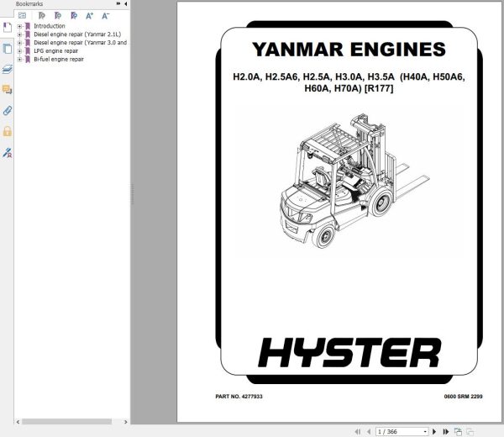
Task: Click the Bookmarks panel title
Action: point(29,4)
